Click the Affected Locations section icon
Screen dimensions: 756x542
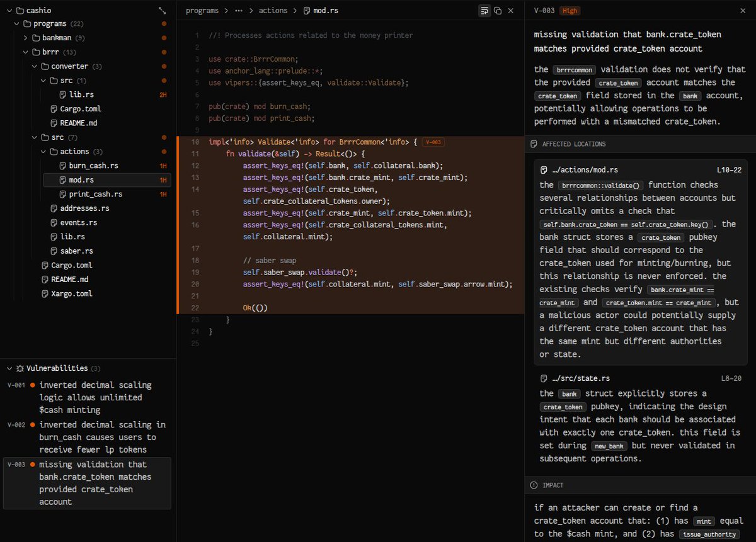pyautogui.click(x=534, y=144)
